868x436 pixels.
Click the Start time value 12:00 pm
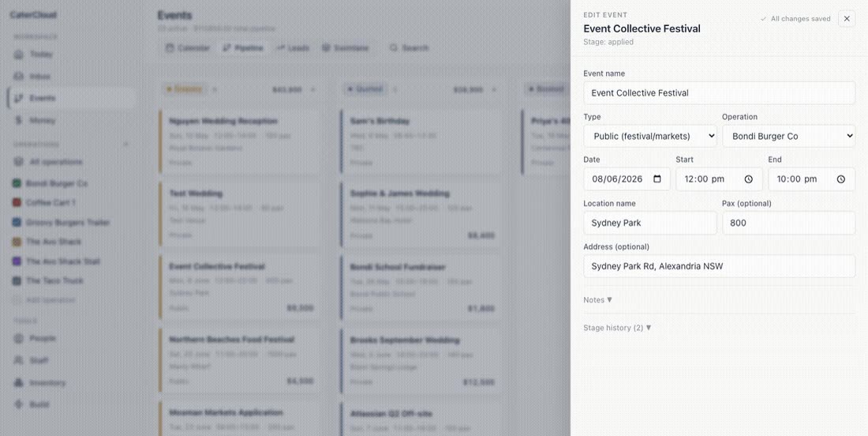[x=704, y=179]
